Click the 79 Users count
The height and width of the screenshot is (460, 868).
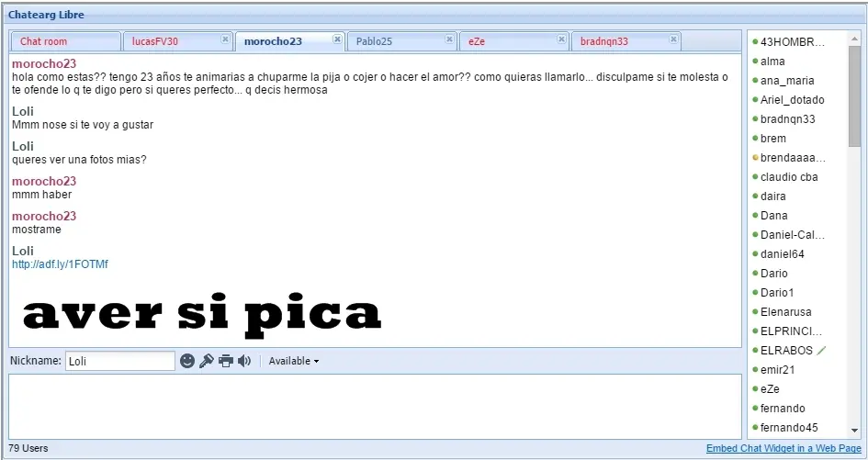pos(28,448)
